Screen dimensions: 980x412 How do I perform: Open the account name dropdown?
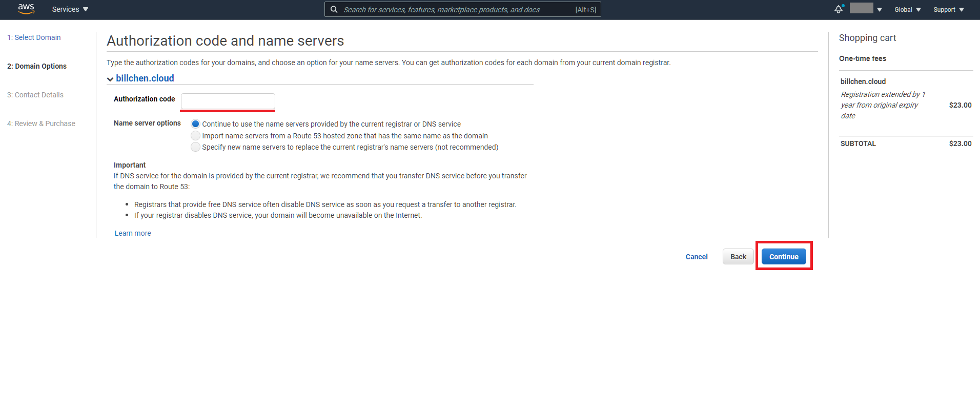click(866, 9)
